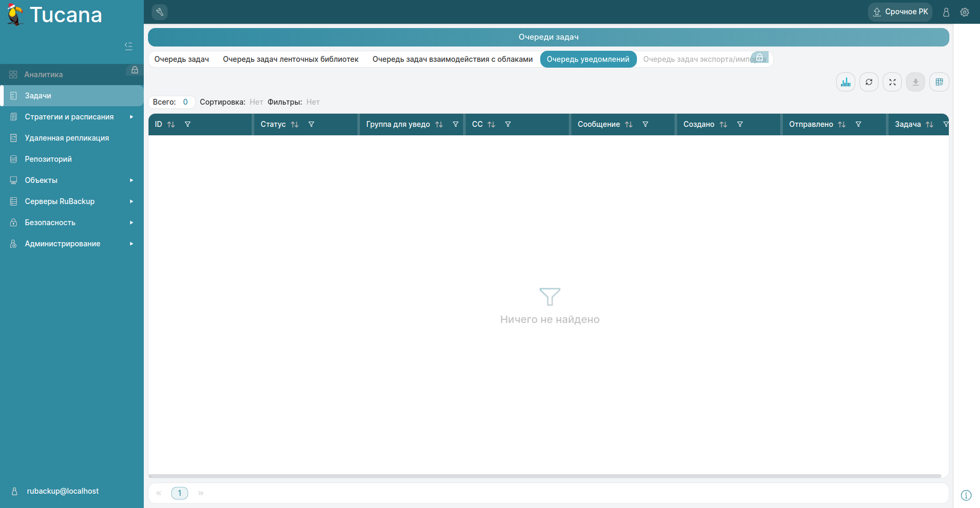Click the info icon at bottom right
This screenshot has width=980, height=508.
click(966, 495)
